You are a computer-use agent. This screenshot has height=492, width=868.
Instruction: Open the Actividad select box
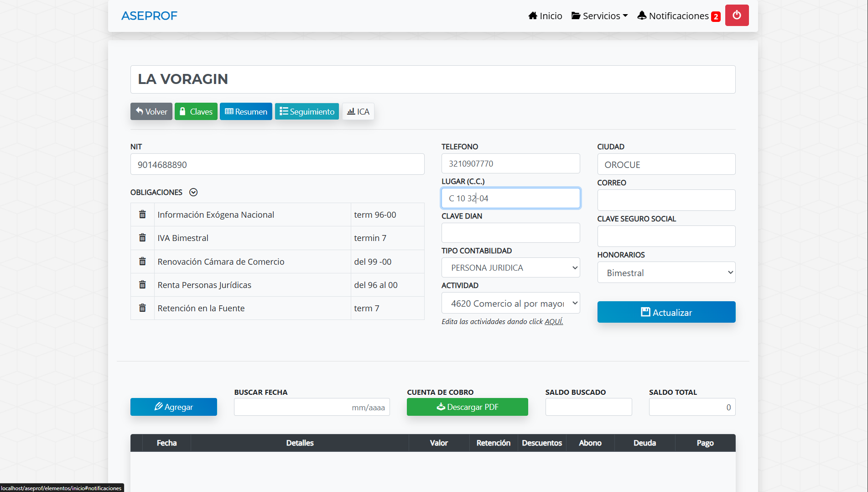pos(510,304)
